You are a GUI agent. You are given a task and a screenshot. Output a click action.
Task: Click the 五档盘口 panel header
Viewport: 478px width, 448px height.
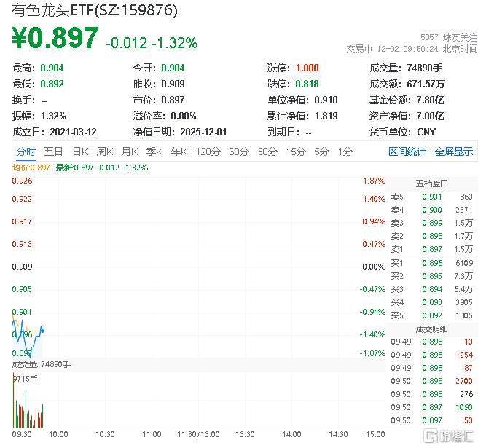[431, 184]
